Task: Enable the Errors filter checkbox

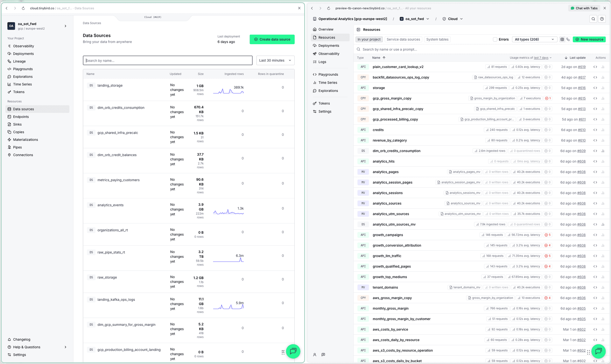Action: (495, 39)
